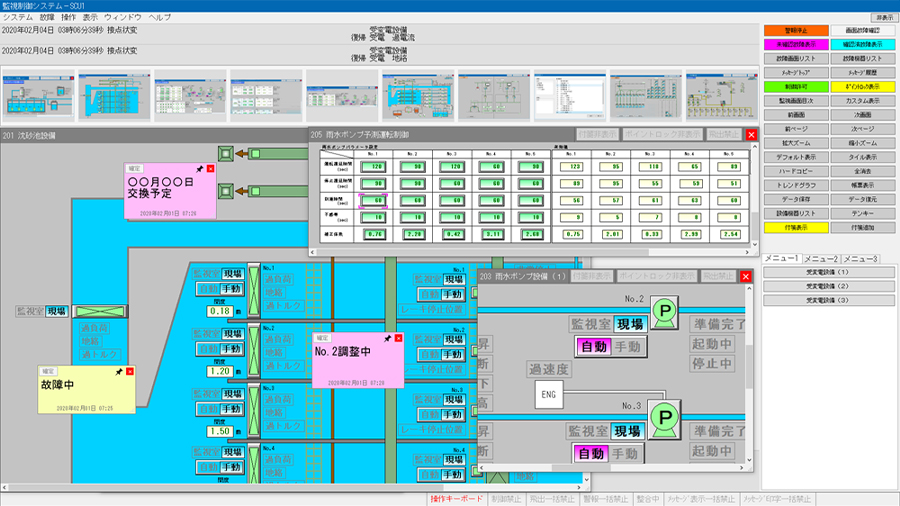The height and width of the screenshot is (506, 900).
Task: Click the 過速度 status label in window 203
Action: (x=548, y=369)
